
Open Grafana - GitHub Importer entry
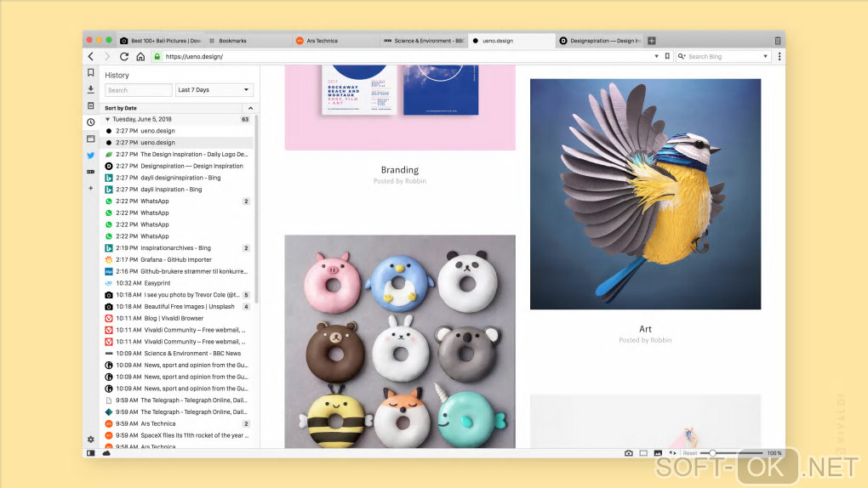click(x=177, y=259)
